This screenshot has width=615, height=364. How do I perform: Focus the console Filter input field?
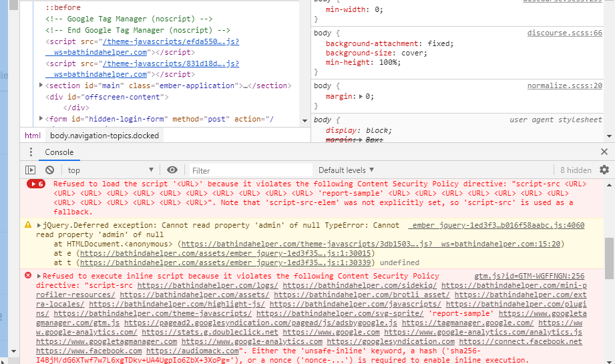click(250, 170)
